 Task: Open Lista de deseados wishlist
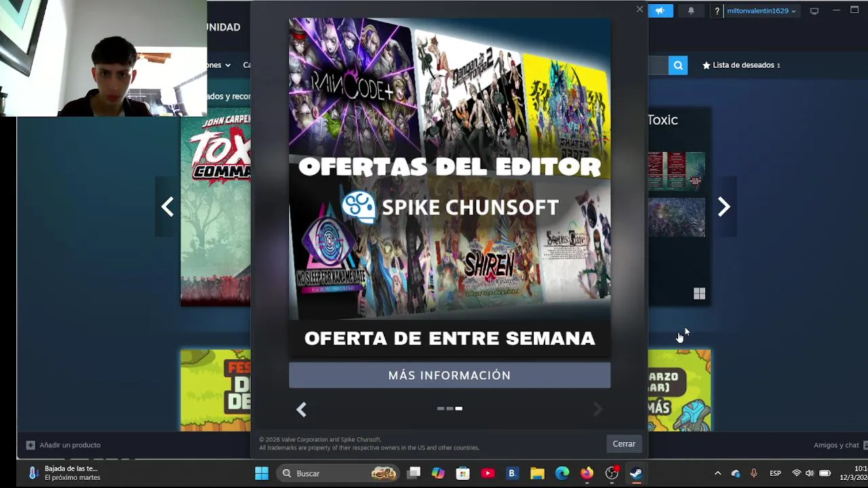coord(741,65)
